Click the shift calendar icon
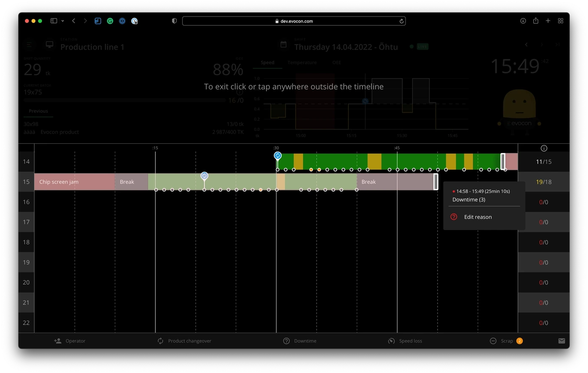This screenshot has height=373, width=588. tap(283, 45)
